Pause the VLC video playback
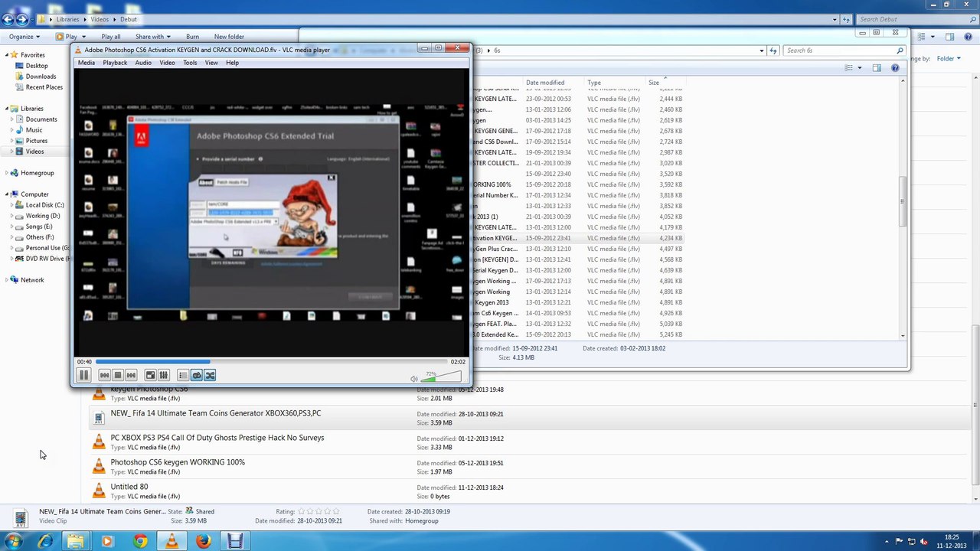This screenshot has height=551, width=980. [83, 375]
